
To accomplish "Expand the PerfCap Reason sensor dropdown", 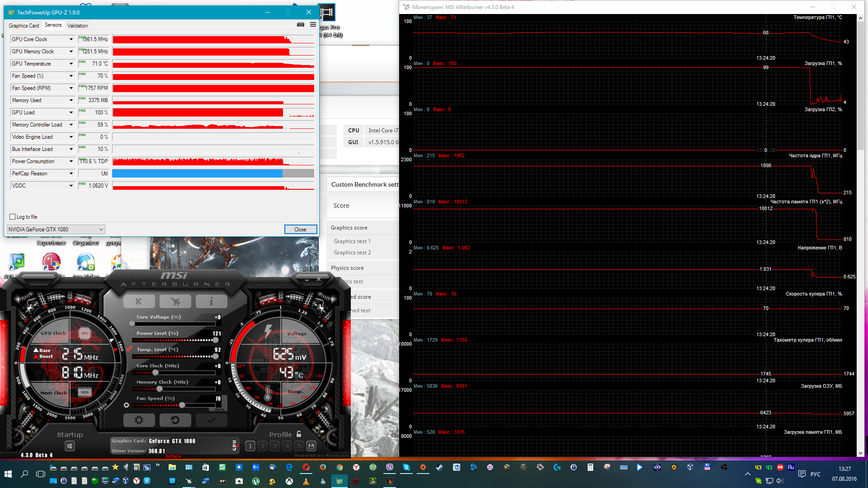I will coord(71,174).
